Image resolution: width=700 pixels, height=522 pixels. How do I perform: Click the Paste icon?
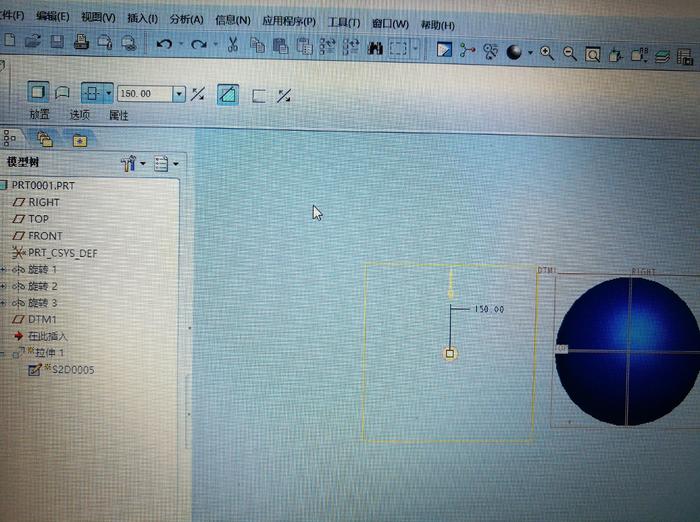pos(280,46)
